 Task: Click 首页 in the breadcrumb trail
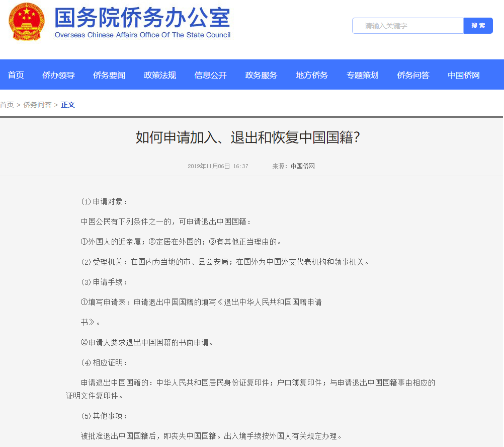pos(8,105)
